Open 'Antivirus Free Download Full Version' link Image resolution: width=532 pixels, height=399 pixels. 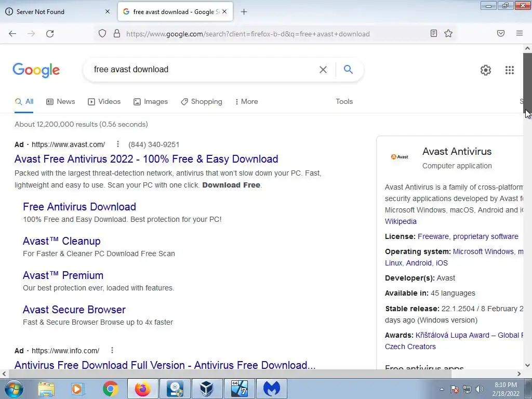click(x=165, y=365)
